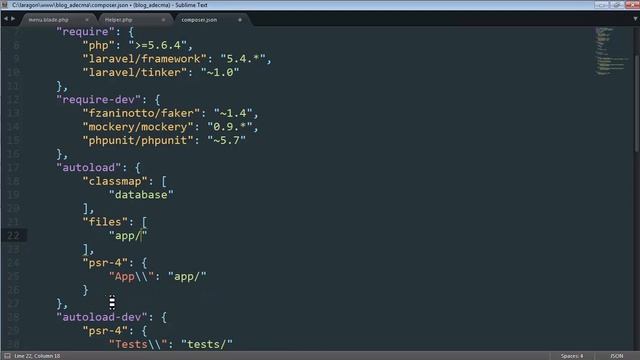Click the ">=5.6.4" value
Screen dimensions: 640x360
click(x=158, y=45)
